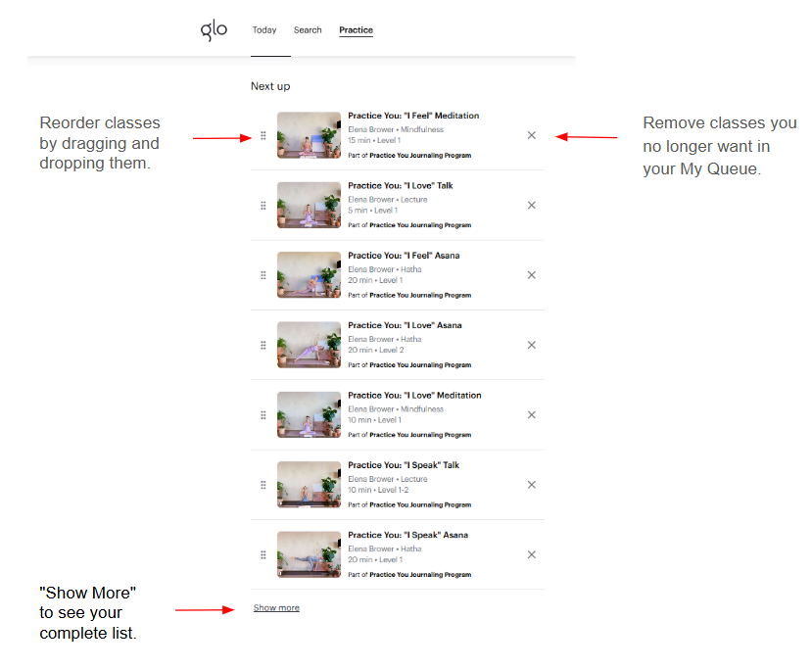Remove "I Love" Talk class from queue
812x668 pixels.
(531, 205)
